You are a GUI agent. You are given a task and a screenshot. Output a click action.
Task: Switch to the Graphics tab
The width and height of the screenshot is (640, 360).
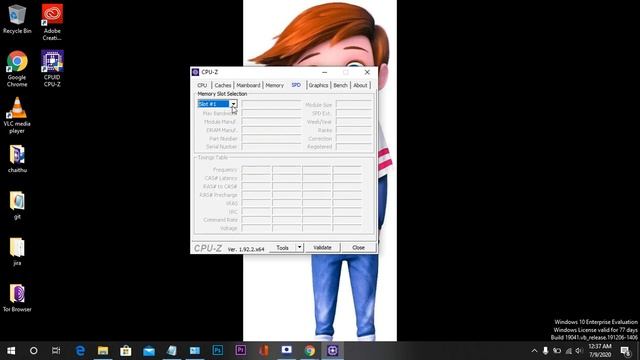coord(318,85)
